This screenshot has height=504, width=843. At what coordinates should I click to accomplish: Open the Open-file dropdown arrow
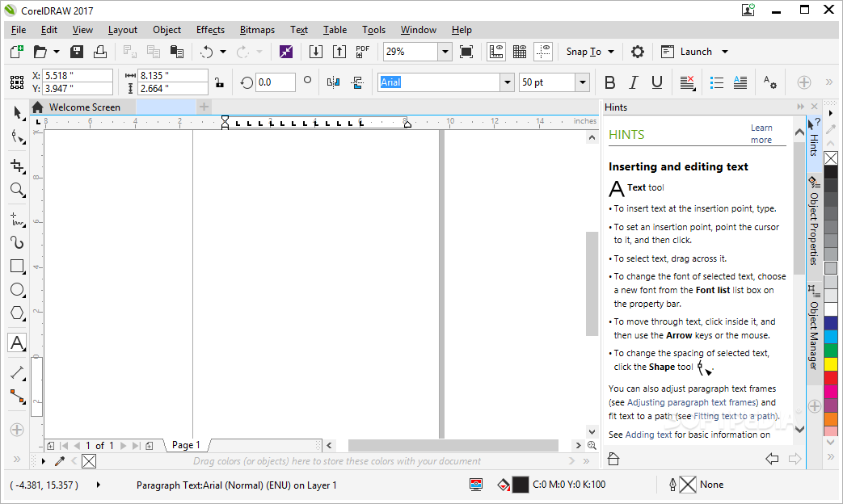57,52
